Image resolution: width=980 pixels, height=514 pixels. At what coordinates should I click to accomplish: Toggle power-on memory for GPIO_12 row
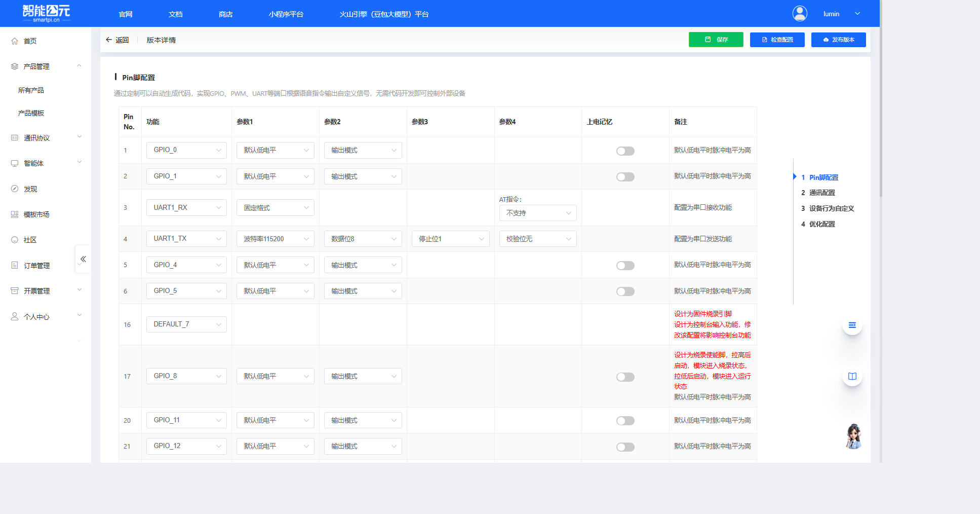pyautogui.click(x=625, y=447)
